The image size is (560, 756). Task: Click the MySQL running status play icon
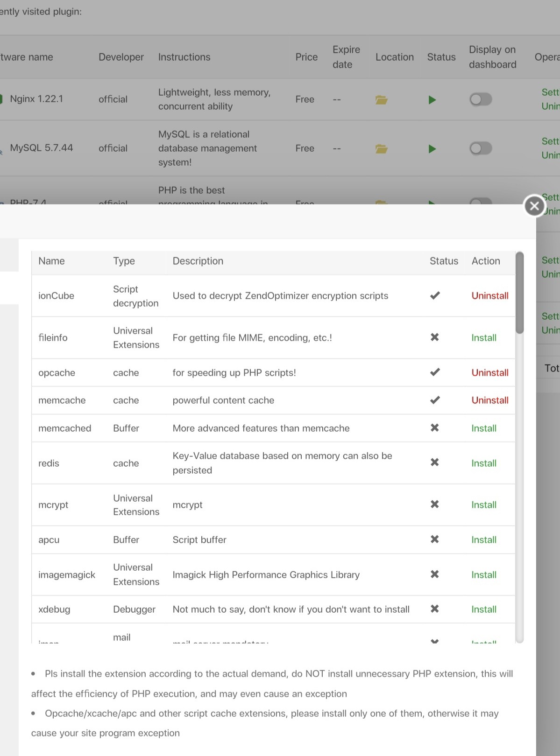(x=432, y=148)
